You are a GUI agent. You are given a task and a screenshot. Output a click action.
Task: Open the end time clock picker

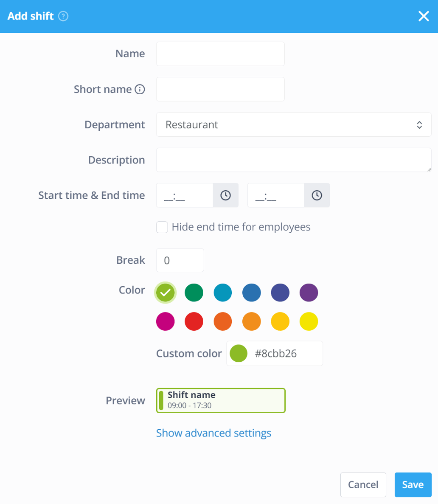click(317, 195)
